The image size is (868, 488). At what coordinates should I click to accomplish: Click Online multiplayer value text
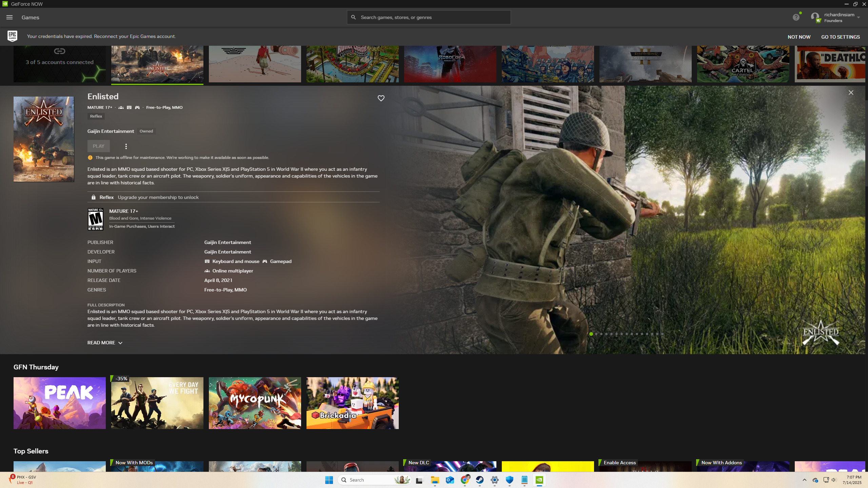pyautogui.click(x=233, y=271)
